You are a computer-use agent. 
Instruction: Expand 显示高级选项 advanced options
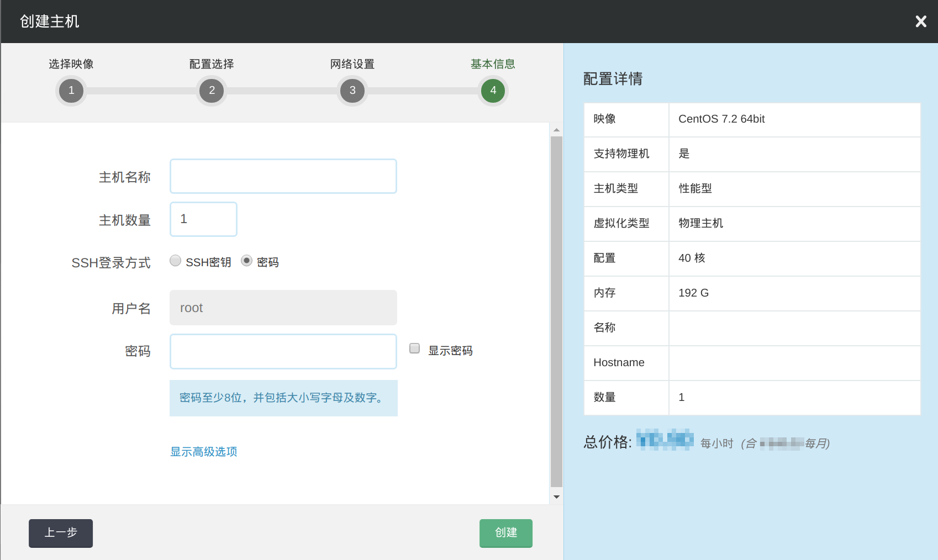click(x=204, y=452)
